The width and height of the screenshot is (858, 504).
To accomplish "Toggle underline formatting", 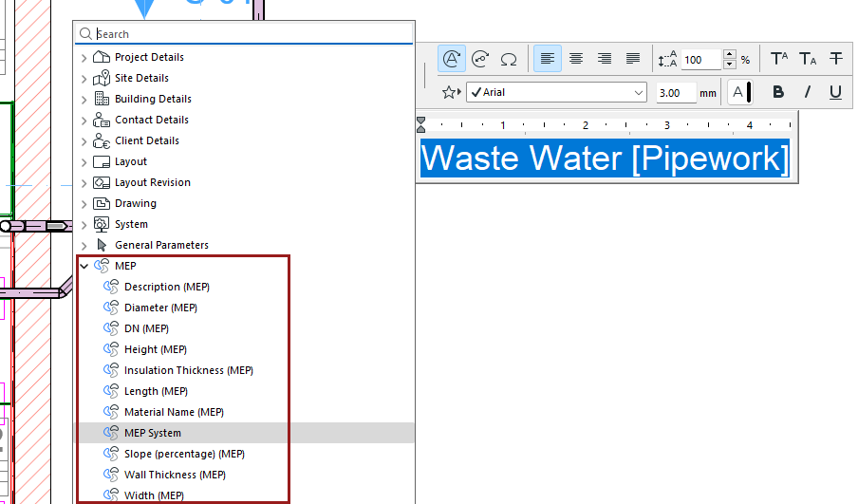I will pos(835,92).
